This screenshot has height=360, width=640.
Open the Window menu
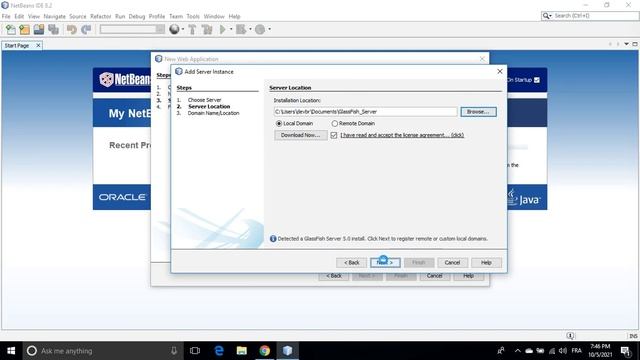click(214, 16)
